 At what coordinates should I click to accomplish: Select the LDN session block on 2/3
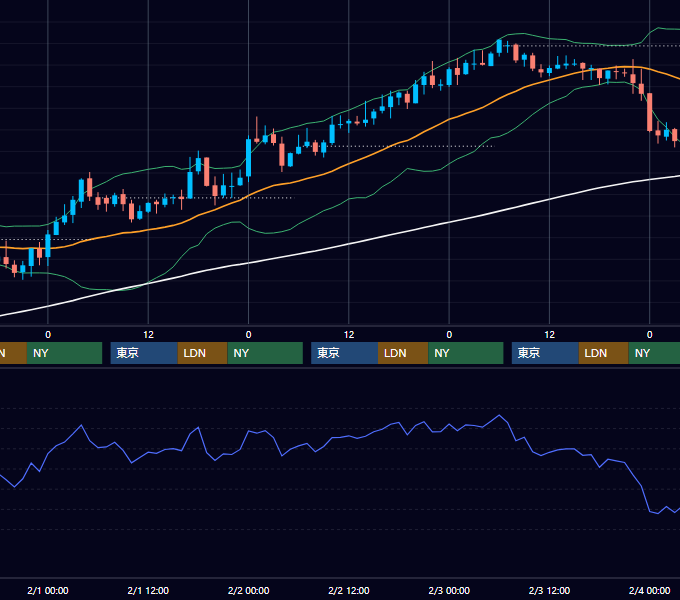click(604, 353)
